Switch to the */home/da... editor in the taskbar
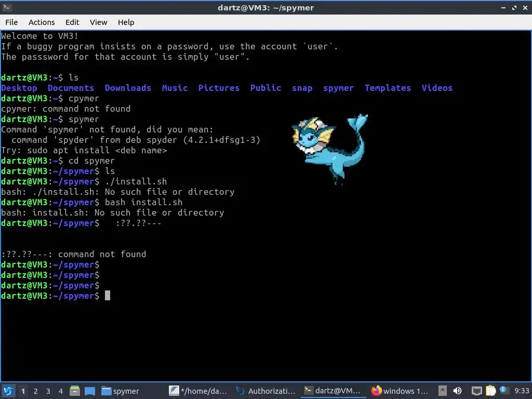 click(198, 391)
